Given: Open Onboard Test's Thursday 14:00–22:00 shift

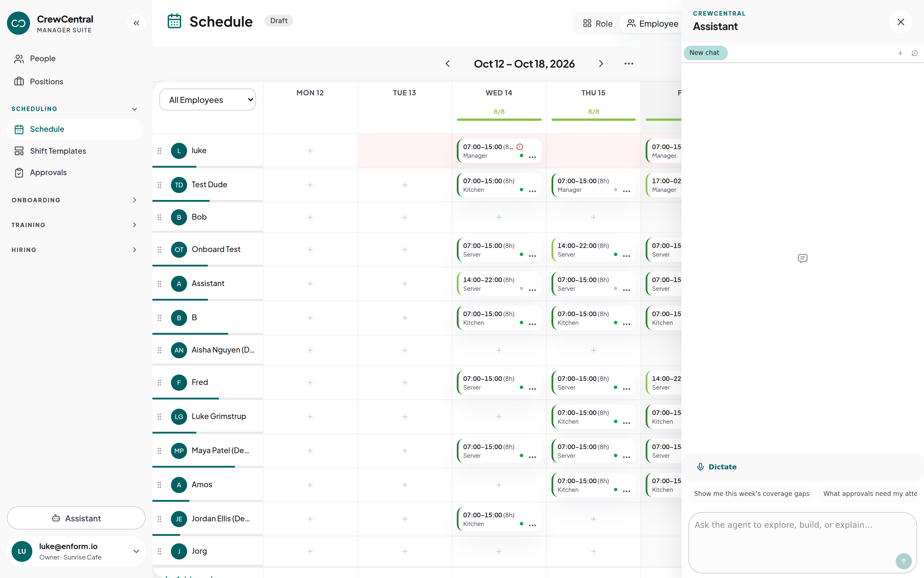Looking at the screenshot, I should tap(593, 250).
